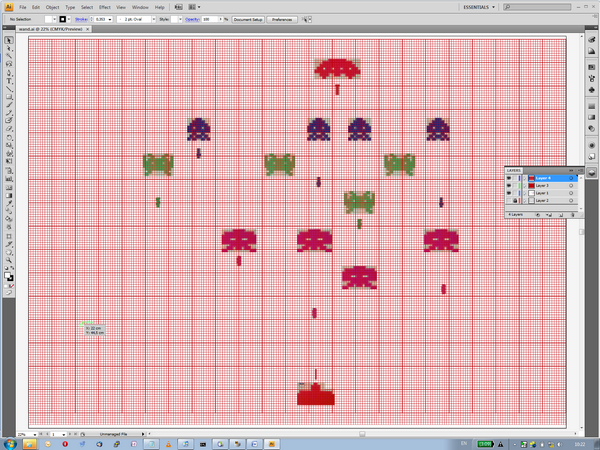Screen dimensions: 600x450
Task: Open the Object menu
Action: pos(52,7)
